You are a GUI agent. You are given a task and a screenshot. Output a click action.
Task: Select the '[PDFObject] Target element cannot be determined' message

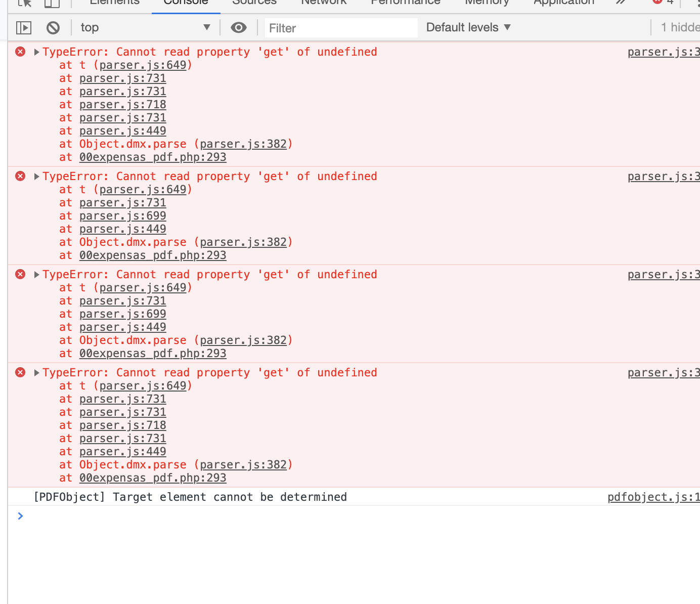coord(190,497)
